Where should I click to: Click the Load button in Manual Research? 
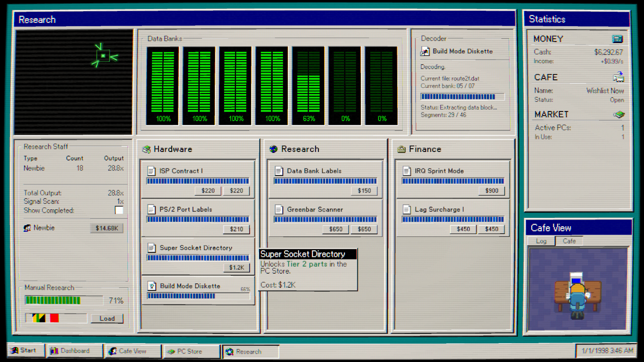pos(107,319)
